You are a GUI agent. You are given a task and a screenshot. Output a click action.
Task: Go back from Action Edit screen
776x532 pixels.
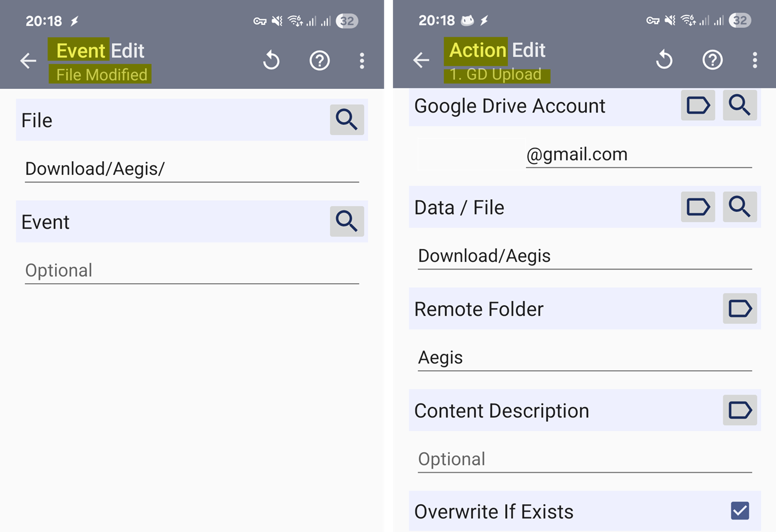click(x=421, y=60)
